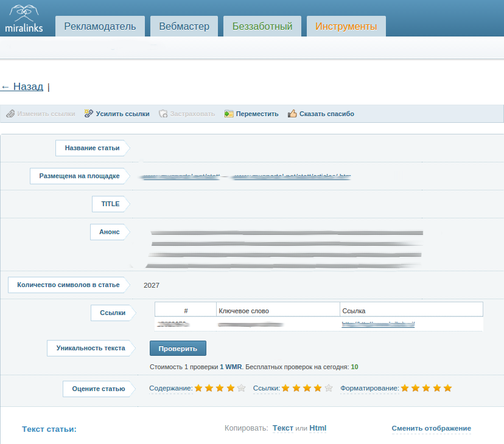Copy article as Текст
This screenshot has height=444, width=504.
(283, 428)
